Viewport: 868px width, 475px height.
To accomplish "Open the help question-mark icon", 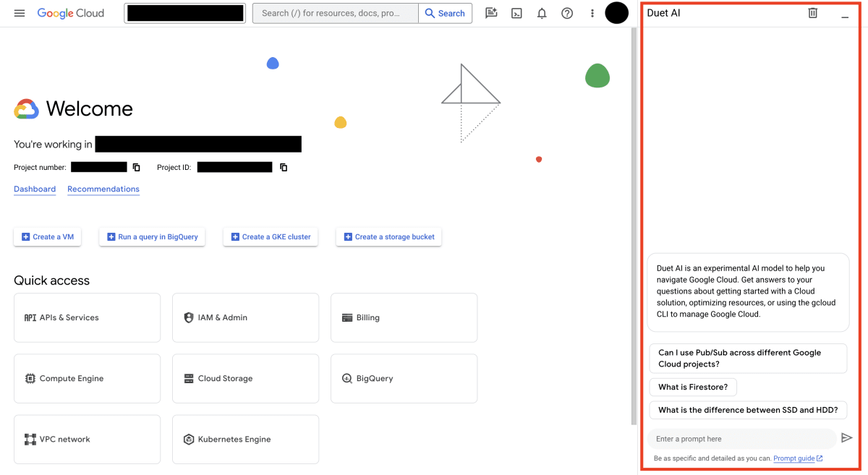I will pyautogui.click(x=567, y=13).
